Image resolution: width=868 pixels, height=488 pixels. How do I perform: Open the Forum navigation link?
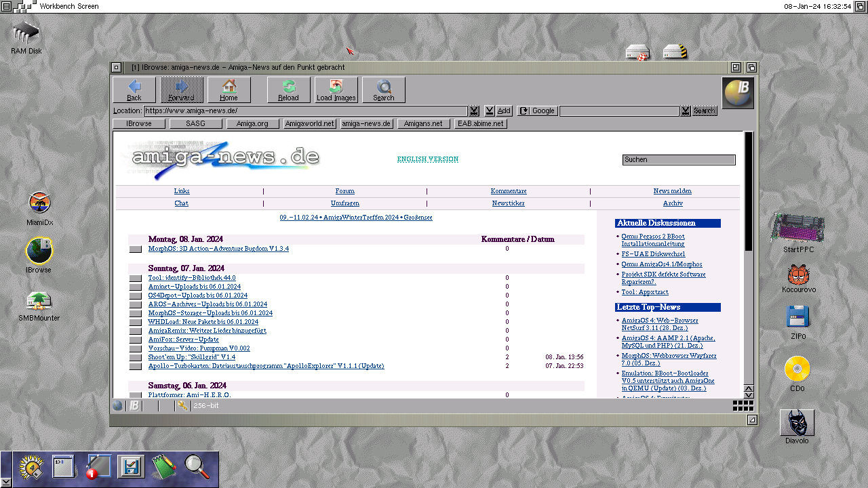click(344, 191)
